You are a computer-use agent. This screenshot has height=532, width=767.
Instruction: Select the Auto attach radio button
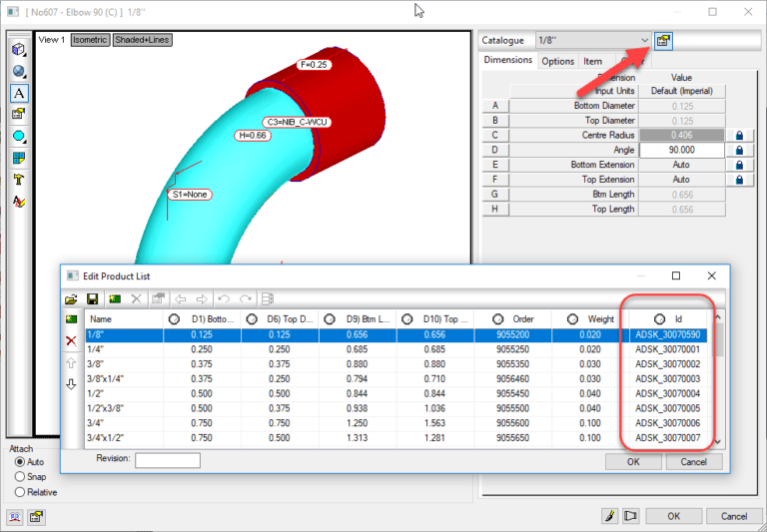(20, 461)
